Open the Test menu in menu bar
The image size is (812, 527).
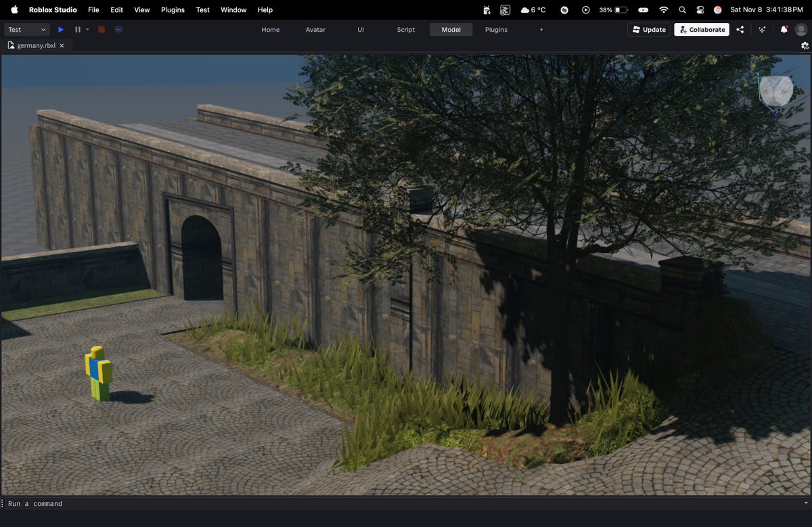coord(203,9)
